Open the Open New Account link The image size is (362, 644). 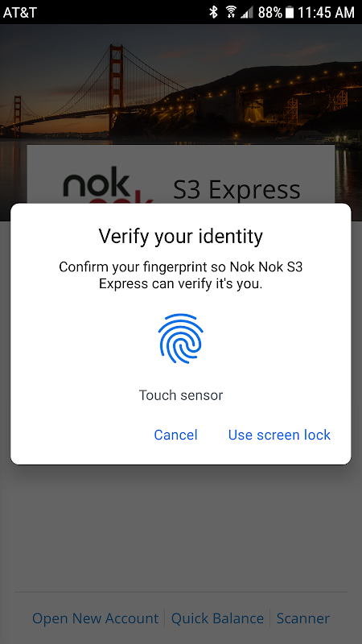click(x=95, y=618)
